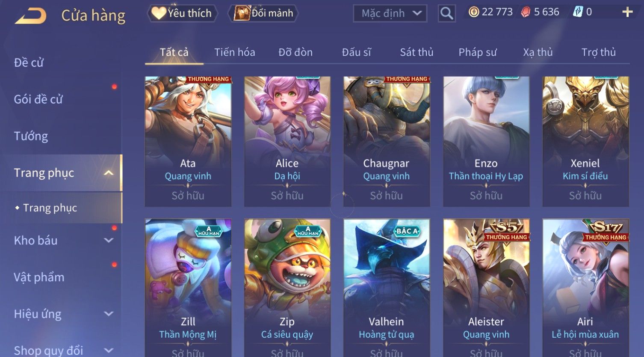The image size is (644, 357).
Task: Select Enzo Thần thoại Hy Lạp skin
Action: pos(486,142)
